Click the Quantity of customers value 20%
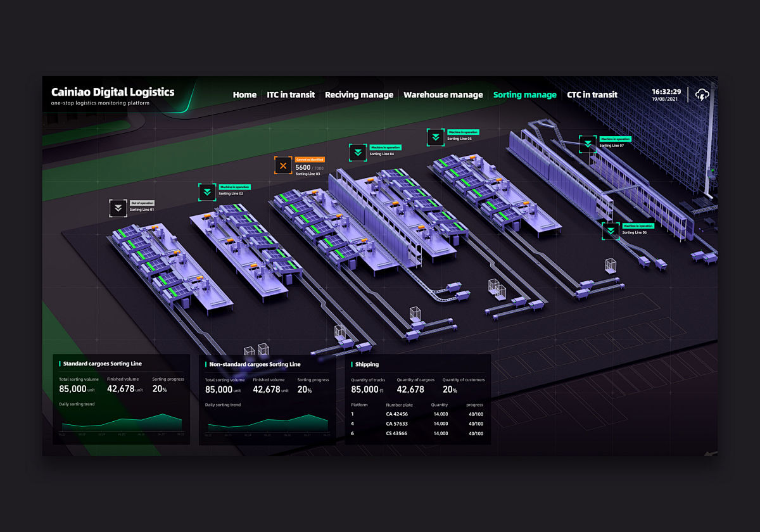Viewport: 760px width, 532px height. coord(450,389)
